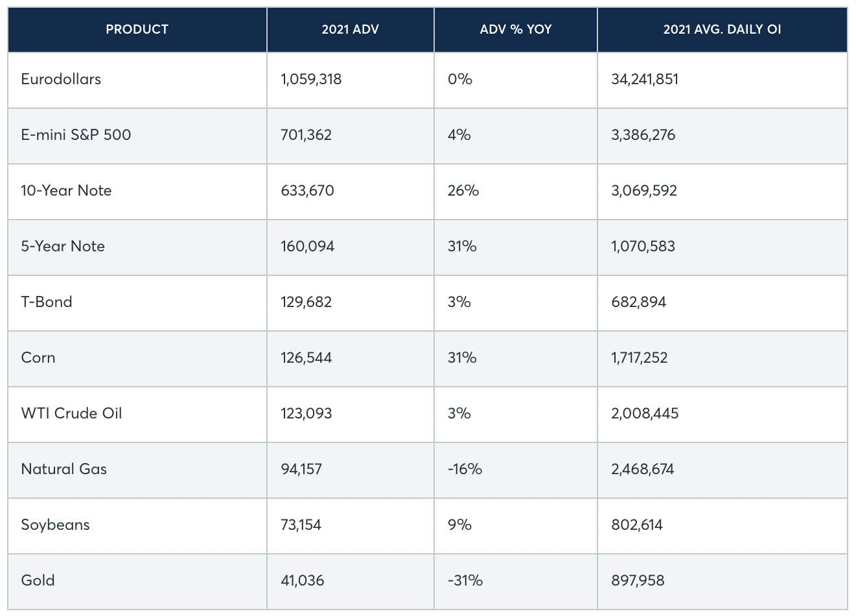Click Eurodollars 0% YOY cell
Image resolution: width=856 pixels, height=616 pixels.
516,80
